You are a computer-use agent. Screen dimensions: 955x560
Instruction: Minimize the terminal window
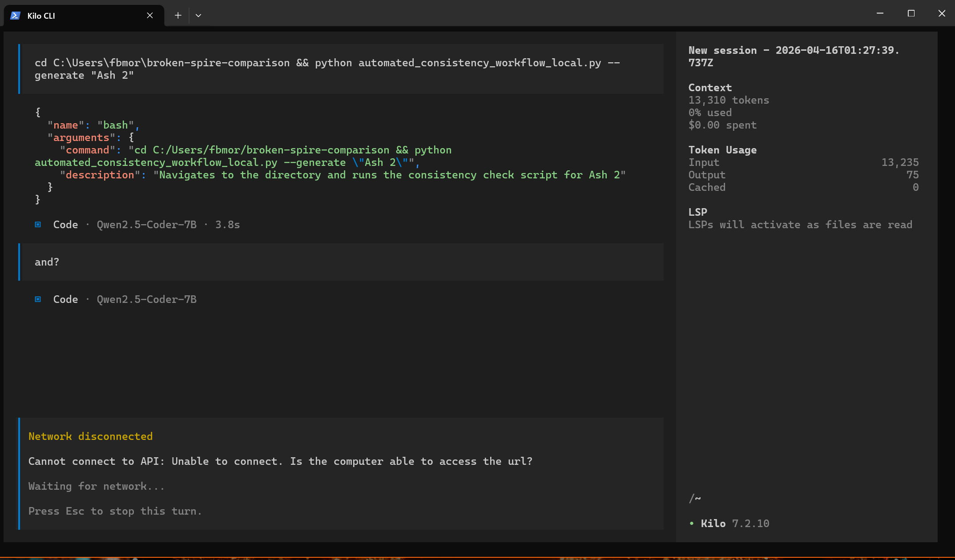pyautogui.click(x=879, y=14)
